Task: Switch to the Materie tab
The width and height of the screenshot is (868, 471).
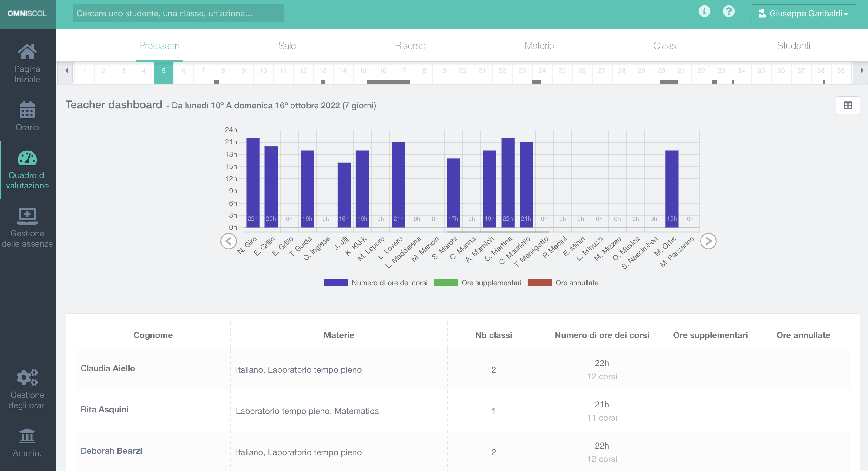Action: [539, 46]
